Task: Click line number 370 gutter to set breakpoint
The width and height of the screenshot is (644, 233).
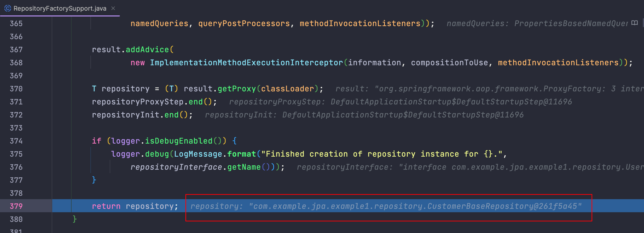Action: coord(16,88)
